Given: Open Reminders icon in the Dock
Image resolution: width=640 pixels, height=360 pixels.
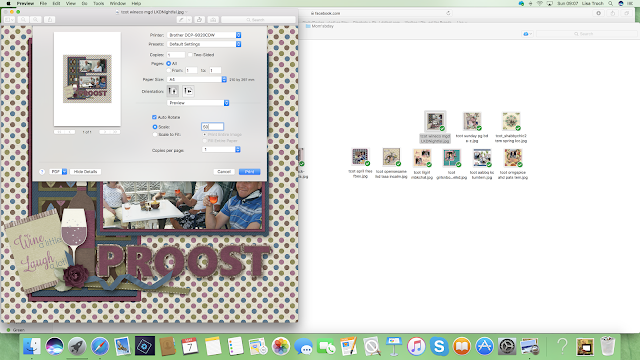Looking at the screenshot, I should pyautogui.click(x=236, y=346).
